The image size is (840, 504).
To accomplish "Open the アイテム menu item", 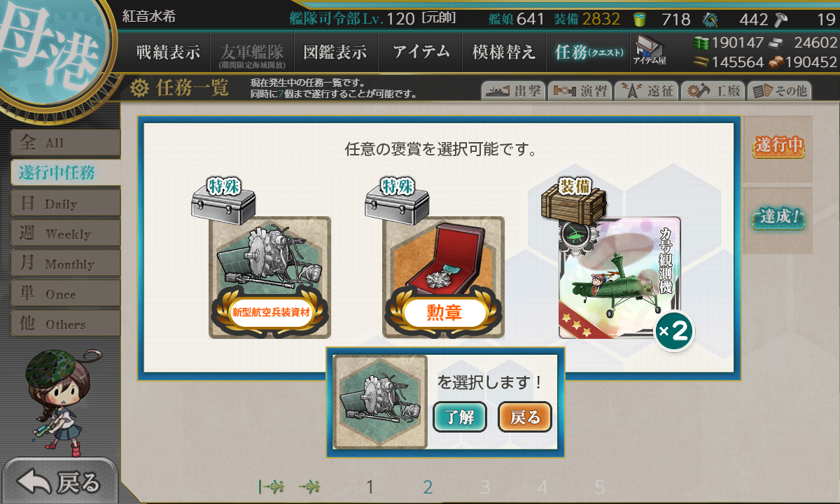I will click(x=421, y=52).
